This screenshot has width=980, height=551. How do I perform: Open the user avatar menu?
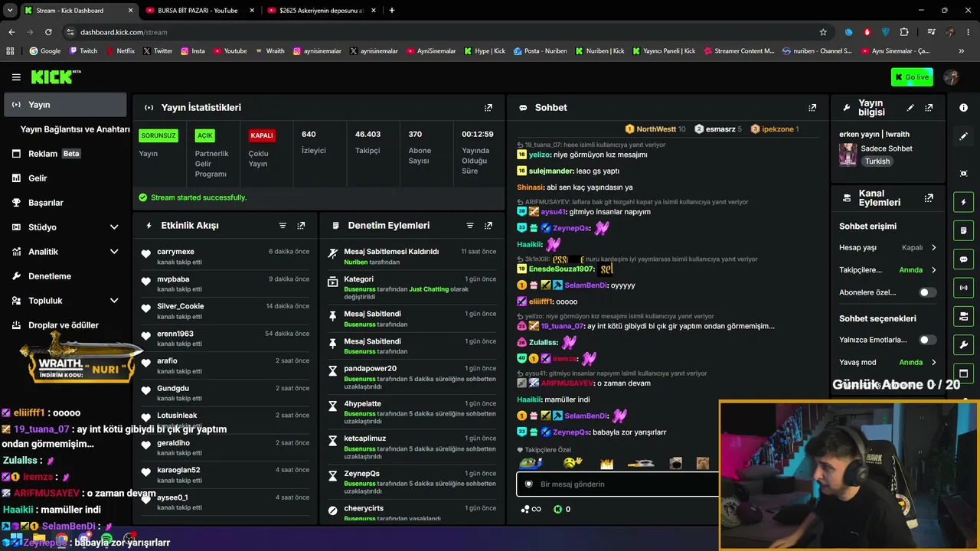pyautogui.click(x=952, y=77)
